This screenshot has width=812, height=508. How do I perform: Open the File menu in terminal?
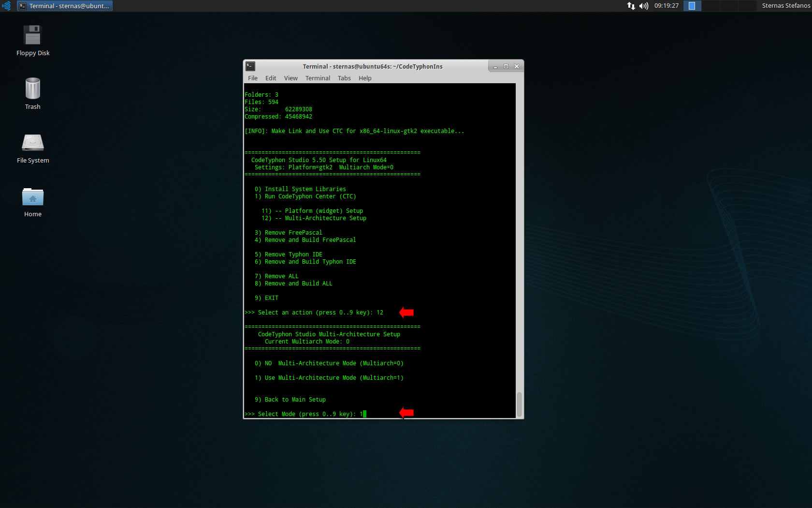(253, 78)
